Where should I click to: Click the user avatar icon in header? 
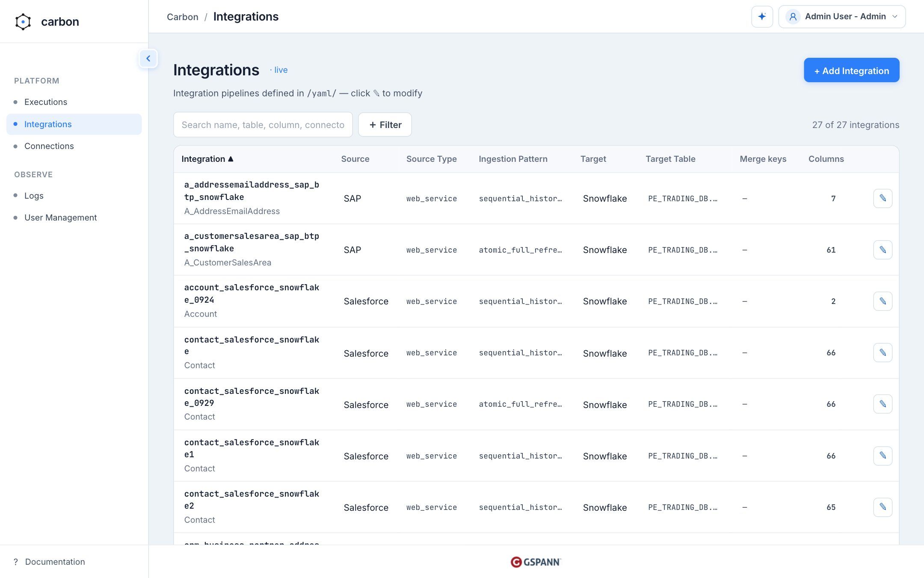(793, 17)
